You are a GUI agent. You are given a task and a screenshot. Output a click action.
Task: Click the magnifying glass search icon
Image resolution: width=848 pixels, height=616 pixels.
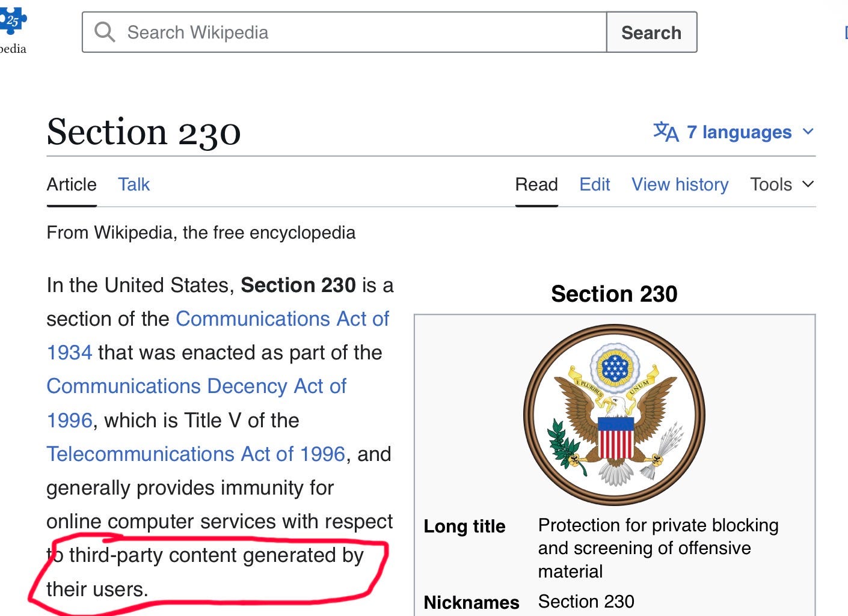[105, 32]
